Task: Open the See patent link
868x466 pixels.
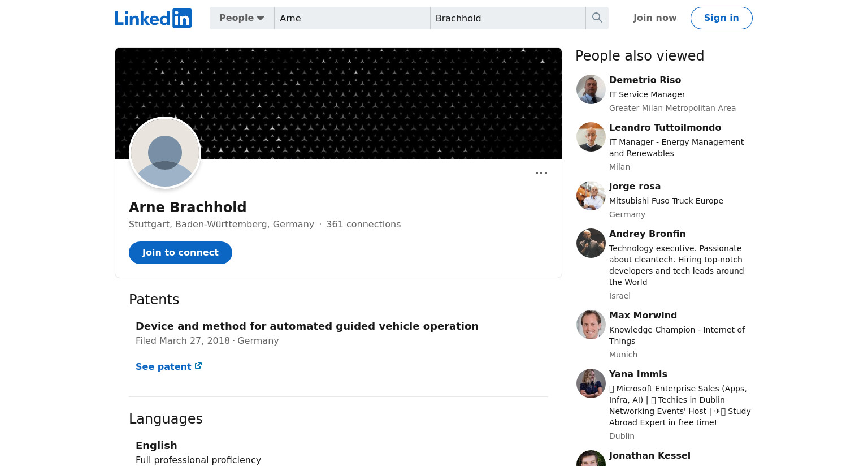Action: tap(169, 366)
